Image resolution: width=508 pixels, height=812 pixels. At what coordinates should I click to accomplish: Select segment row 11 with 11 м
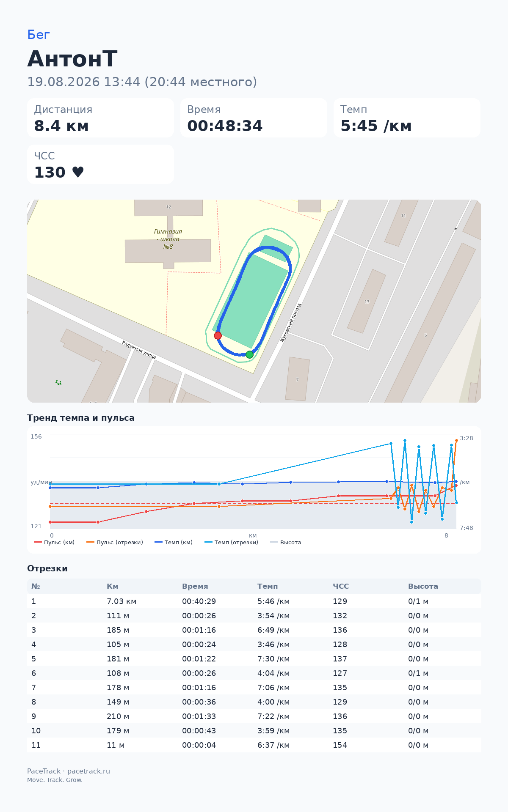tap(254, 745)
